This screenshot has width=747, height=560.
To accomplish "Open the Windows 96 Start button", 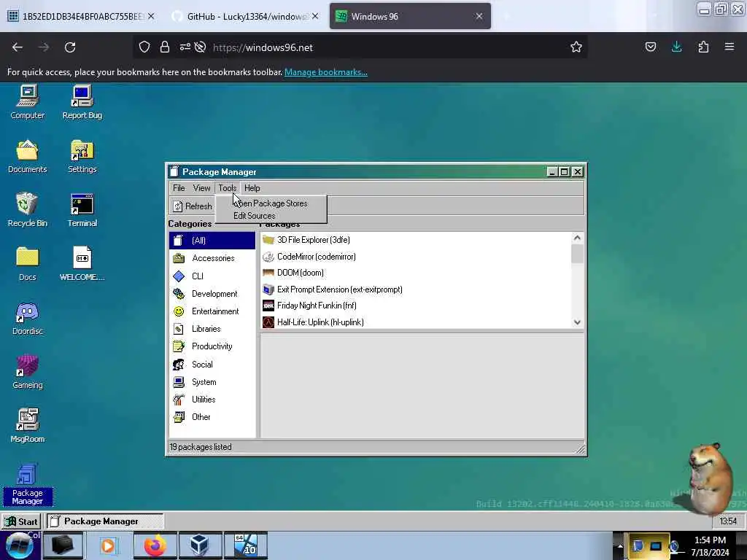I will click(21, 521).
